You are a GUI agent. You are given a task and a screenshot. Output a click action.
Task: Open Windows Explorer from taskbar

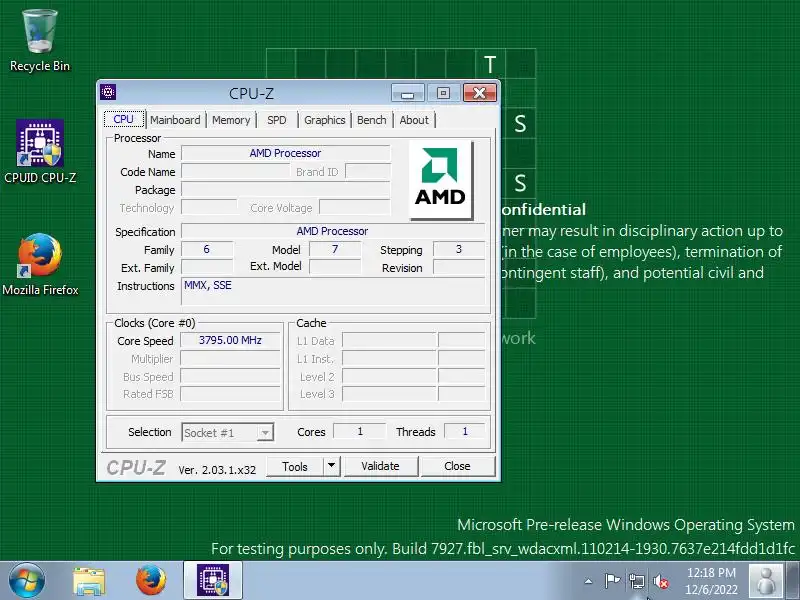pyautogui.click(x=89, y=581)
